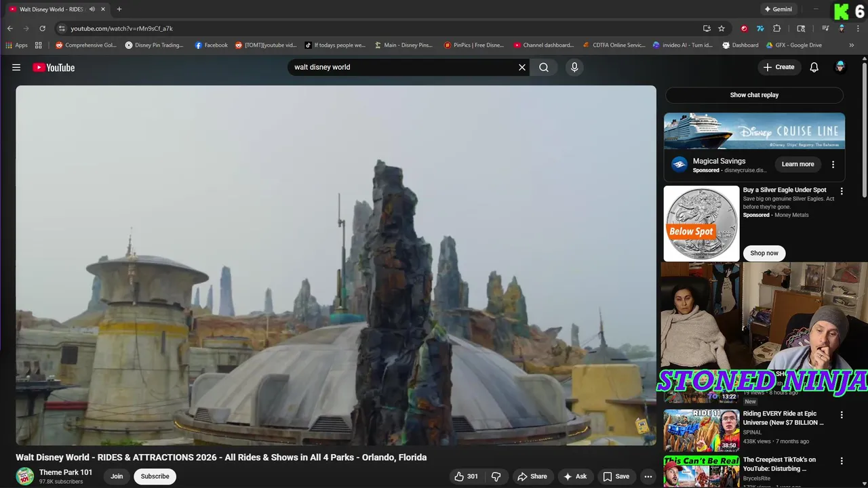
Task: View site information in address bar
Action: (62, 28)
